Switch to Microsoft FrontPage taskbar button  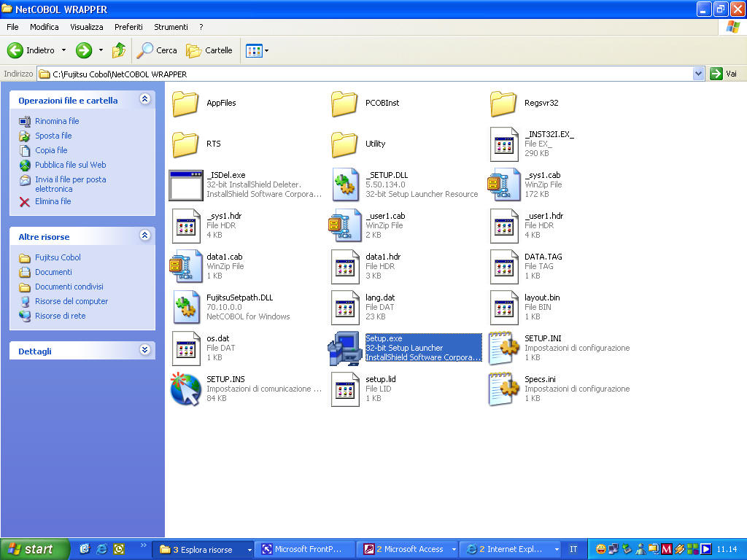[x=305, y=550]
